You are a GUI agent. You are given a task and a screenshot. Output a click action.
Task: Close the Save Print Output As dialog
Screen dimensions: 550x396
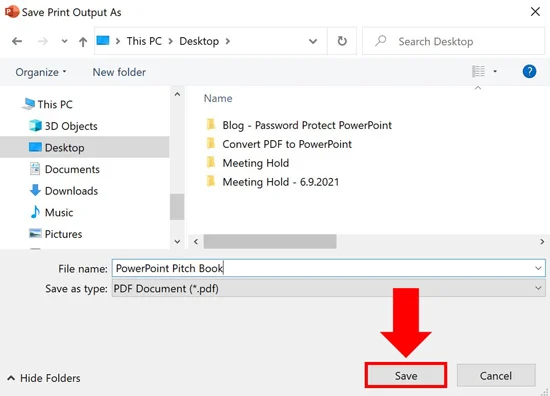(x=535, y=12)
